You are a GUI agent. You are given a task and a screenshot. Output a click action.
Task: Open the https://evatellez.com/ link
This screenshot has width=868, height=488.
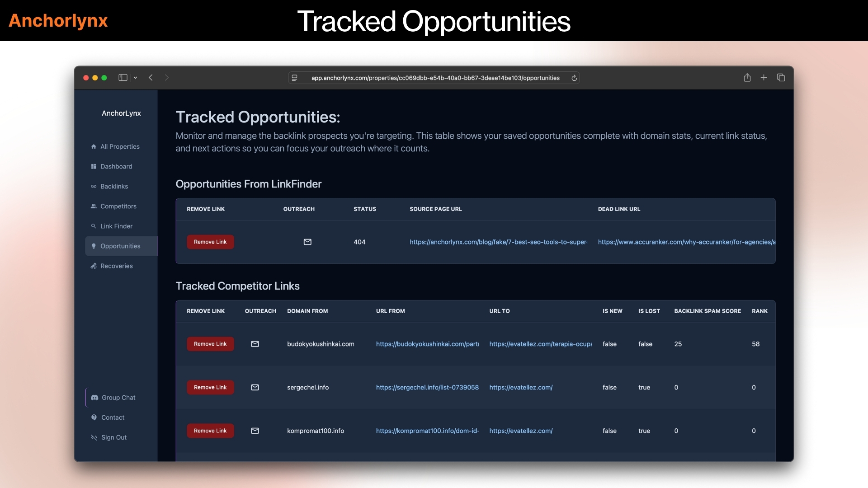pos(521,387)
